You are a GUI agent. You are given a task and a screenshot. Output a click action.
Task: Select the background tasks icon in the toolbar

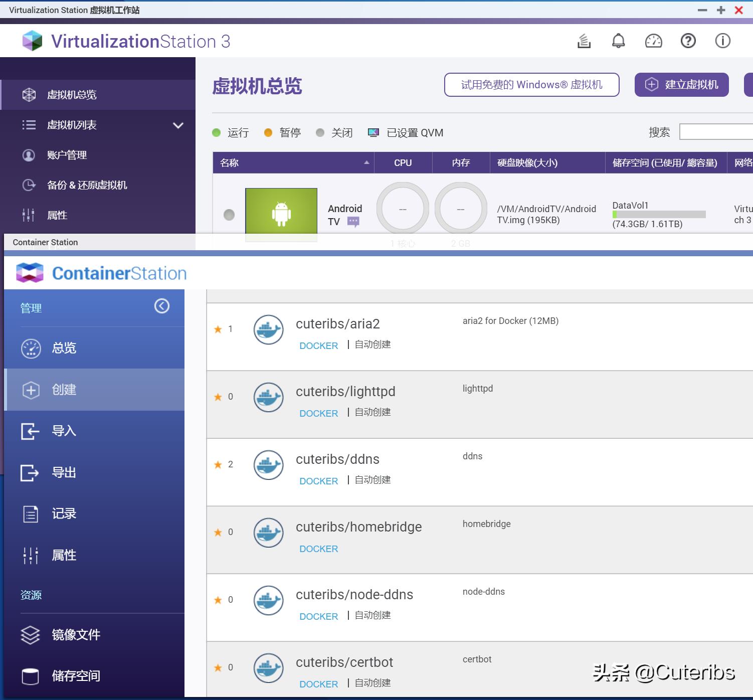pyautogui.click(x=584, y=41)
